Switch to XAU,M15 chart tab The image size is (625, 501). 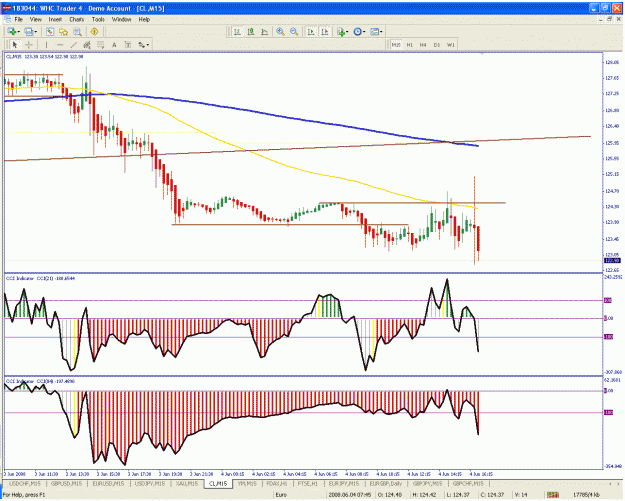187,483
